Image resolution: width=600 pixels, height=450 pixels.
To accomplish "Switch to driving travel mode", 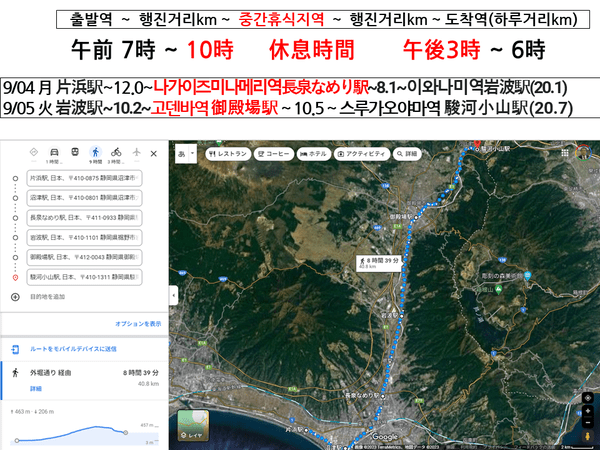I will pyautogui.click(x=55, y=152).
